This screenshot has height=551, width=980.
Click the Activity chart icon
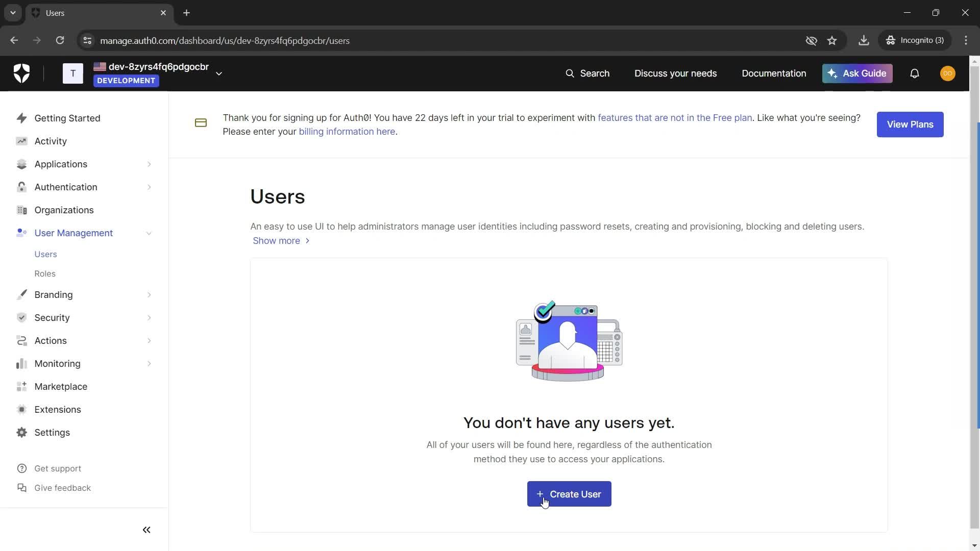(21, 141)
